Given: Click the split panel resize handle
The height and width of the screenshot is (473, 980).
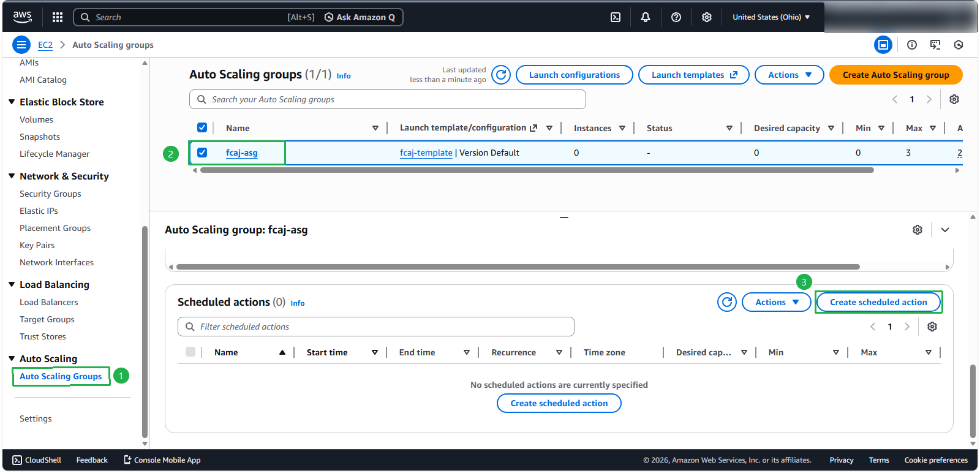Looking at the screenshot, I should point(564,217).
